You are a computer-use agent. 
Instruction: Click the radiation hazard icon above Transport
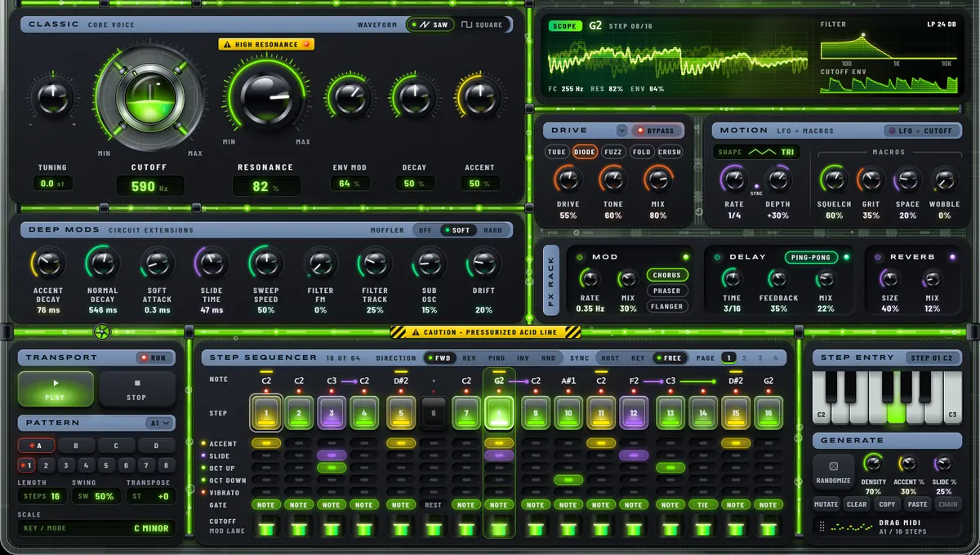[101, 331]
